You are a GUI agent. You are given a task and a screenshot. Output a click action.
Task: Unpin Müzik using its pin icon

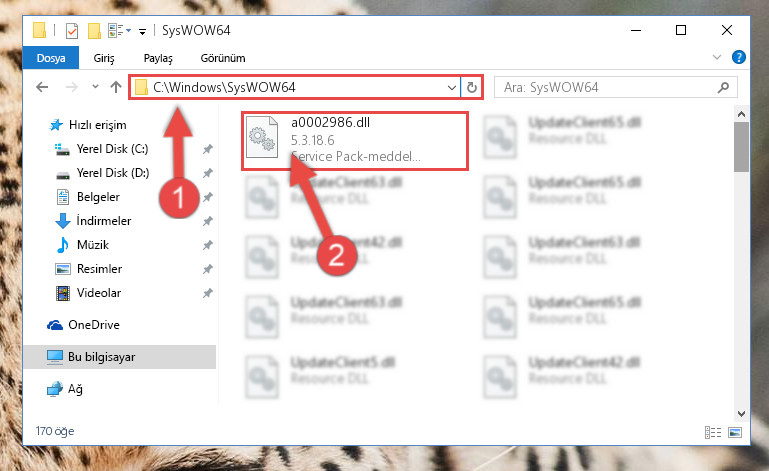pyautogui.click(x=208, y=245)
